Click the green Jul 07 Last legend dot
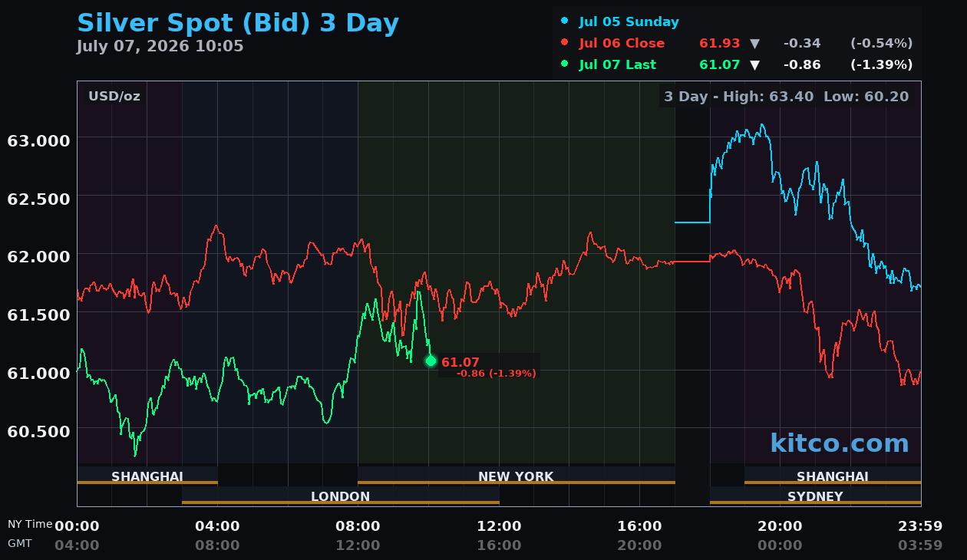Screen dimensions: 967x560 click(565, 64)
